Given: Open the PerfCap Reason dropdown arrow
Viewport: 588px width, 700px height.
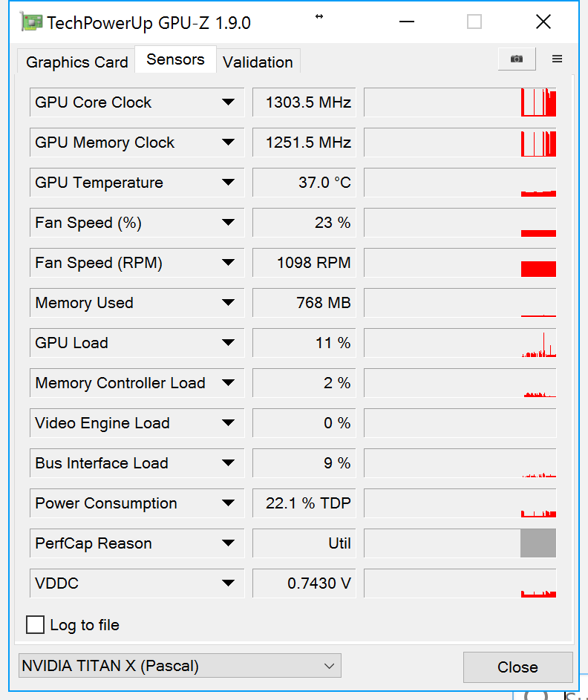Looking at the screenshot, I should 228,543.
